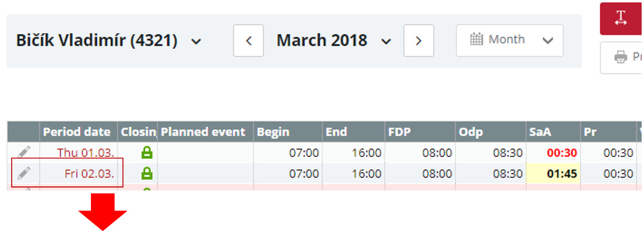The height and width of the screenshot is (231, 644).
Task: Go to the previous month with left arrow
Action: click(x=248, y=41)
